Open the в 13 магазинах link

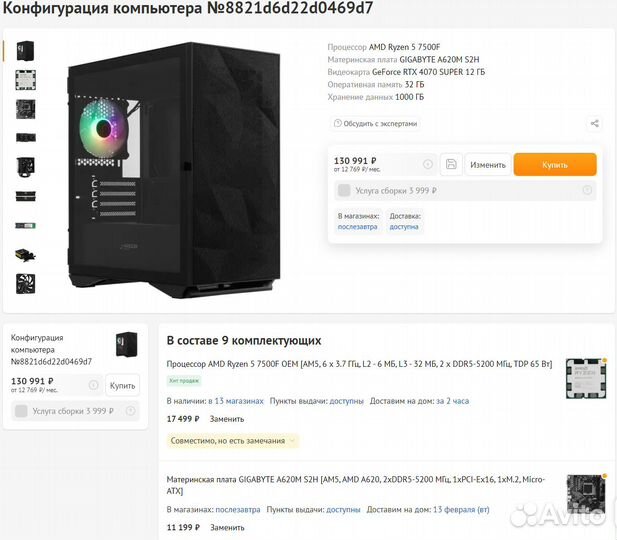(x=236, y=401)
